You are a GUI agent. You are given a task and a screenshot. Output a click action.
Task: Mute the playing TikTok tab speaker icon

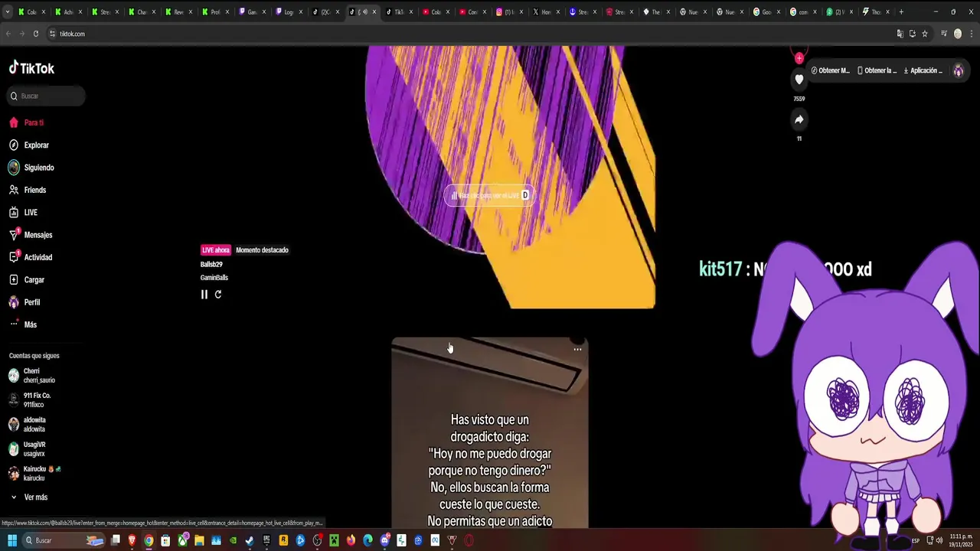[364, 11]
